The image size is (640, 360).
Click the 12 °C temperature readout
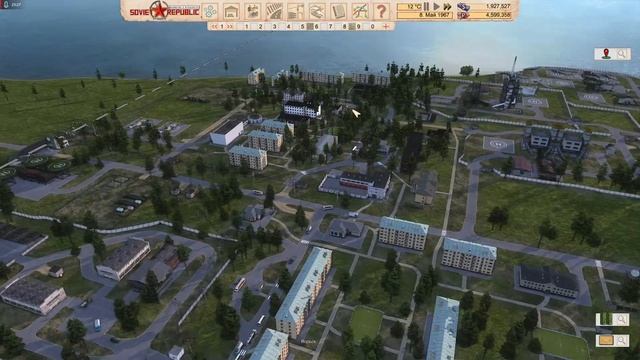[x=414, y=7]
